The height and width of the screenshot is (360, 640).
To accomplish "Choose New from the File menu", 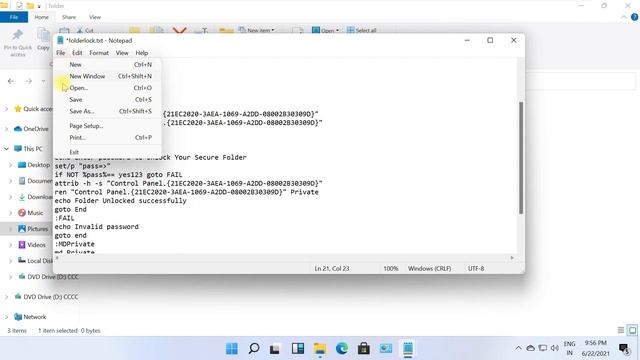I will click(108, 64).
